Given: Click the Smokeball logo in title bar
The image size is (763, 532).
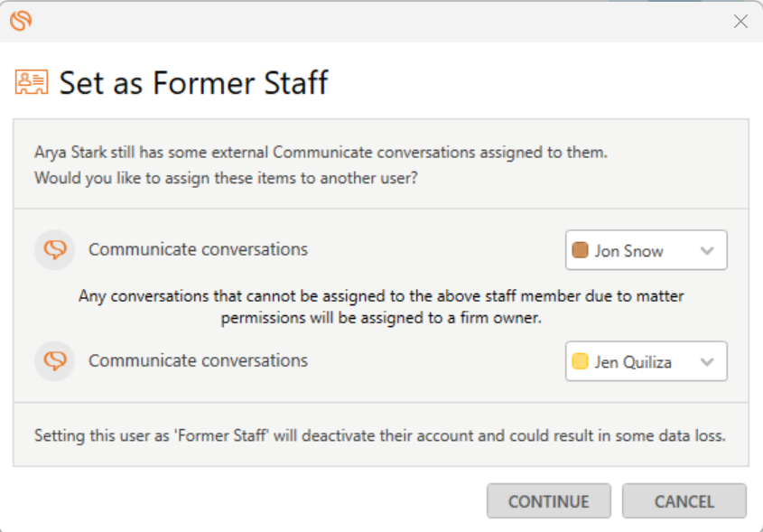Looking at the screenshot, I should point(20,21).
